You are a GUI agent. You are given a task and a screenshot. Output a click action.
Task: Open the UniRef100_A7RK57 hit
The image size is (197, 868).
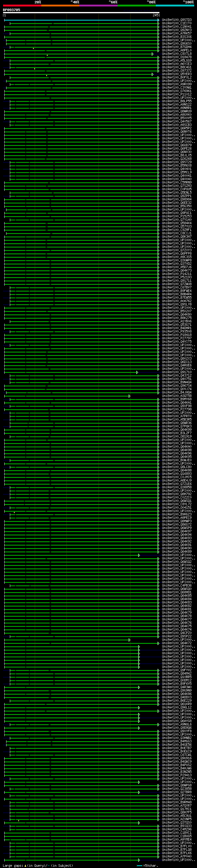[177, 33]
